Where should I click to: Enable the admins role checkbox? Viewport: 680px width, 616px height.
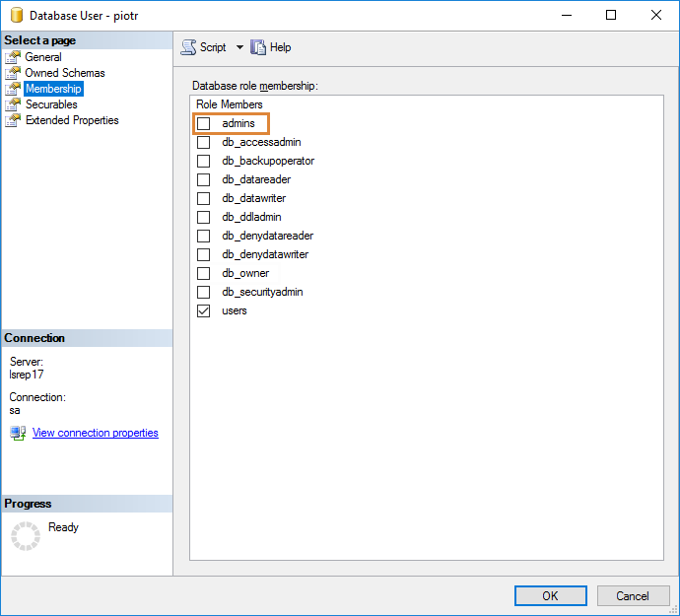(x=204, y=124)
